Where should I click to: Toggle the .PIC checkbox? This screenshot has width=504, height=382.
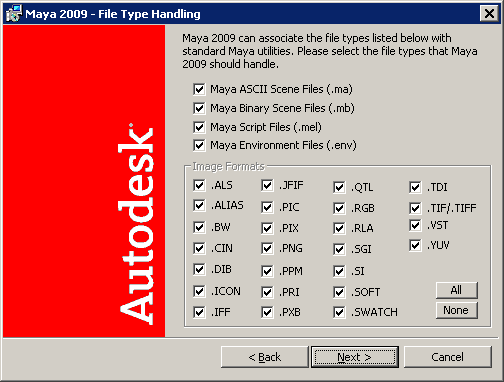[267, 207]
